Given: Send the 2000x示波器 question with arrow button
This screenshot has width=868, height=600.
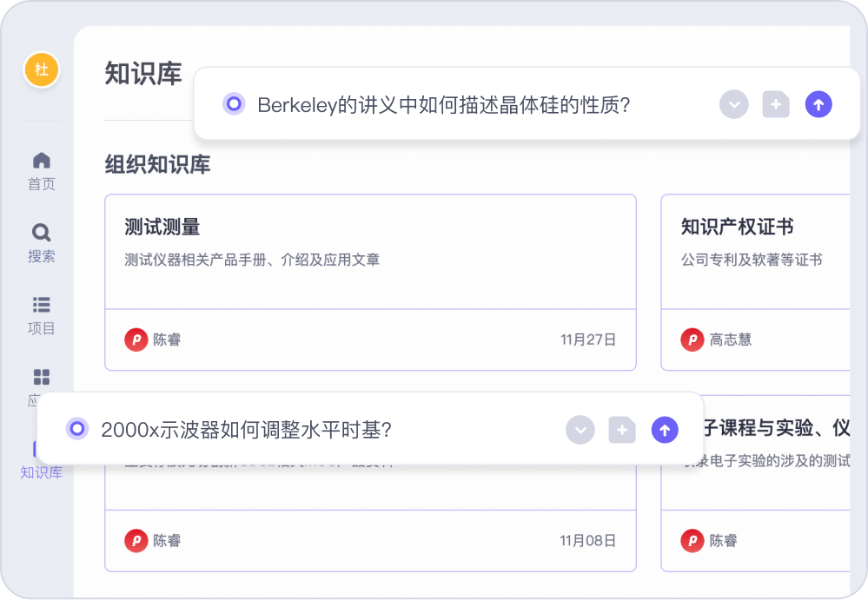Looking at the screenshot, I should pyautogui.click(x=665, y=430).
